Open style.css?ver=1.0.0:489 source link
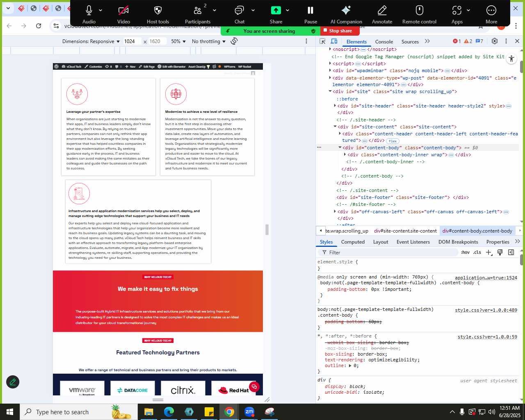525x420 pixels. click(486, 310)
